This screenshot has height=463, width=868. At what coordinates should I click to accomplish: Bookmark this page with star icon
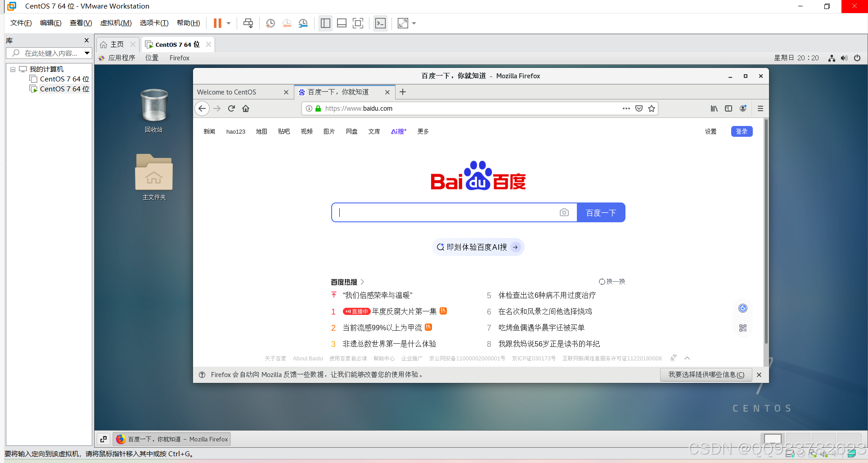[x=652, y=108]
